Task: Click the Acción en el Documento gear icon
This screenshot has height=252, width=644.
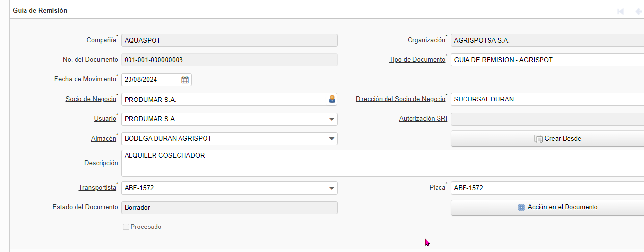Action: pyautogui.click(x=521, y=207)
